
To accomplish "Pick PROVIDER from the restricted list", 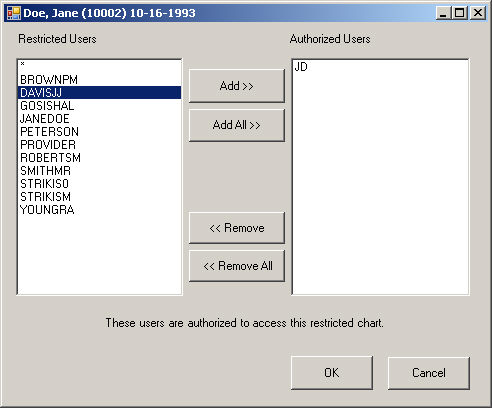I will click(99, 145).
